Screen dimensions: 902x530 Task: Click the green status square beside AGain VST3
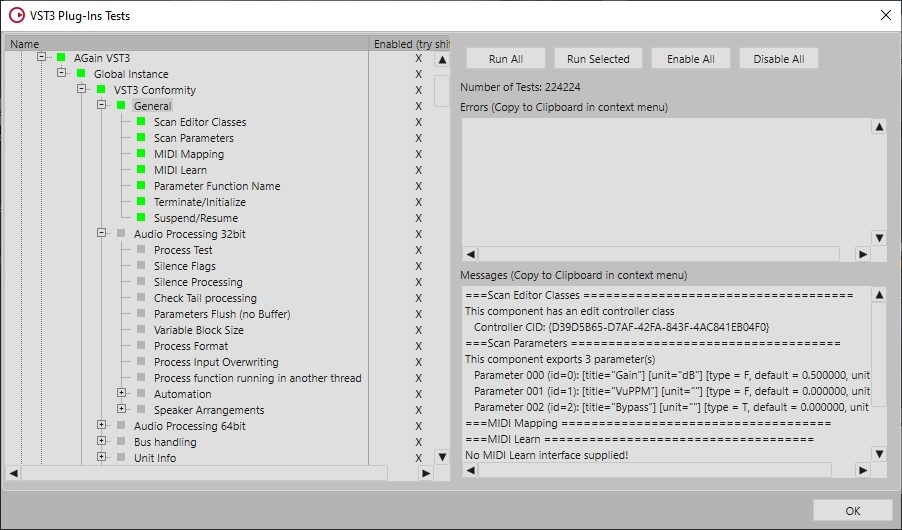[x=61, y=57]
